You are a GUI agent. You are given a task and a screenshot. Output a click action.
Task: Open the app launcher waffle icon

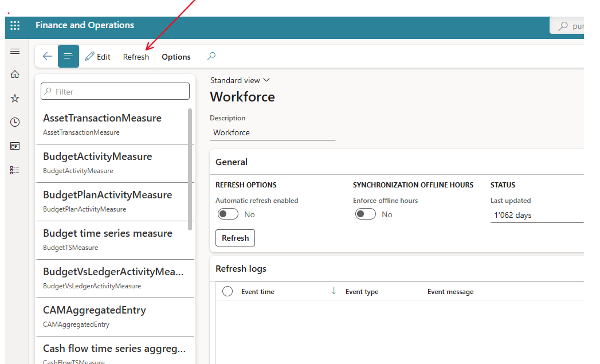tap(15, 26)
